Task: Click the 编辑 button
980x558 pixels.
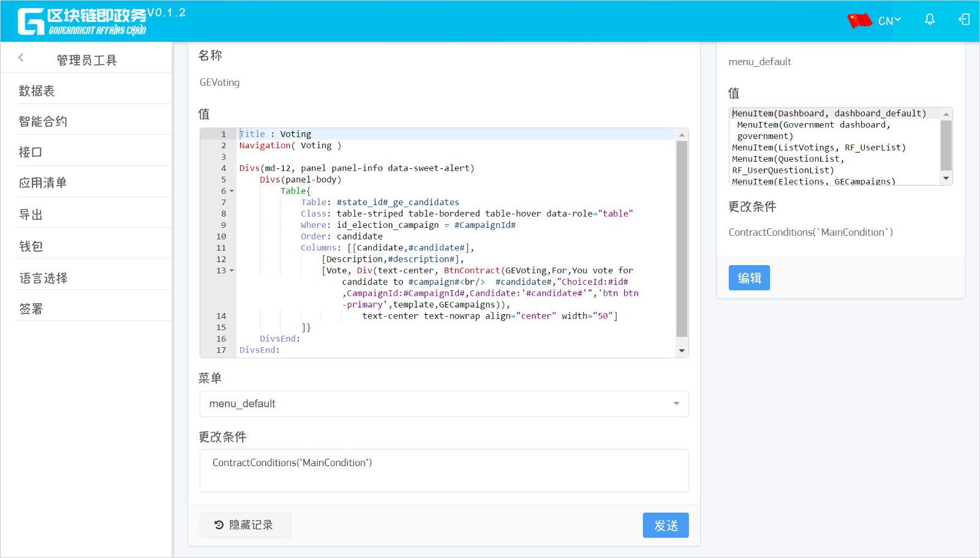Action: (749, 278)
